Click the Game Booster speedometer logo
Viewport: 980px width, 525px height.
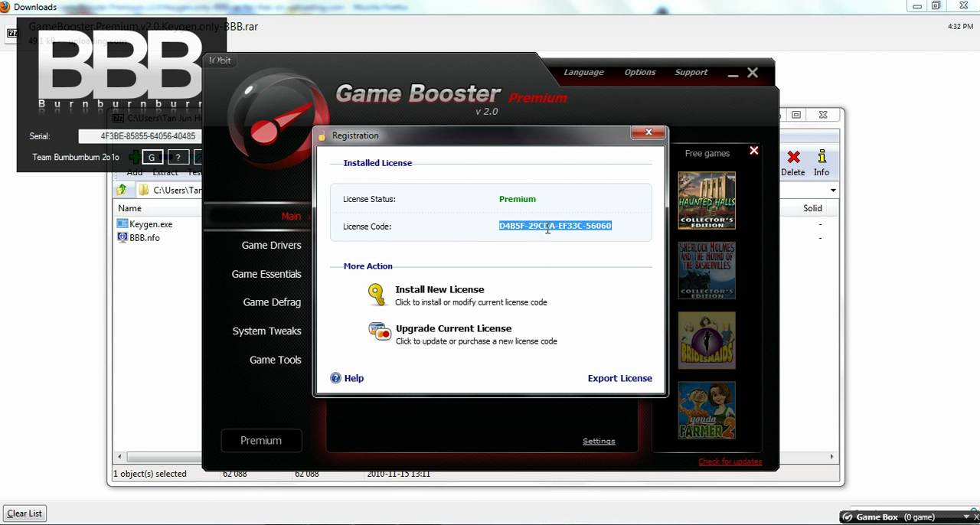(x=279, y=117)
